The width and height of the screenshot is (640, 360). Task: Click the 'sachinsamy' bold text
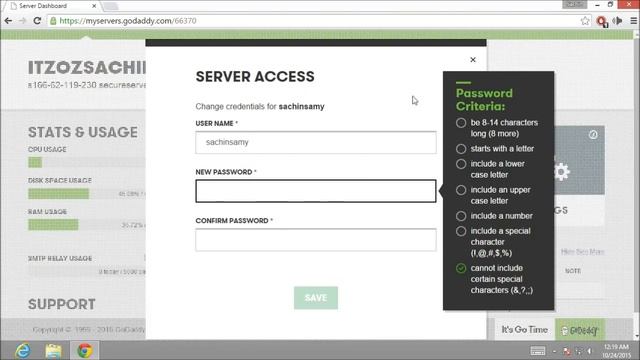[301, 107]
